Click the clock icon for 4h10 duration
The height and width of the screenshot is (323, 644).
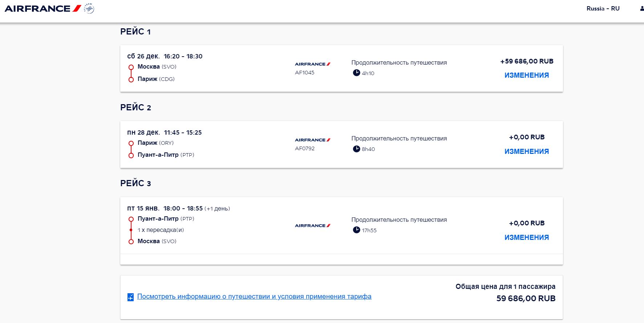click(x=356, y=73)
